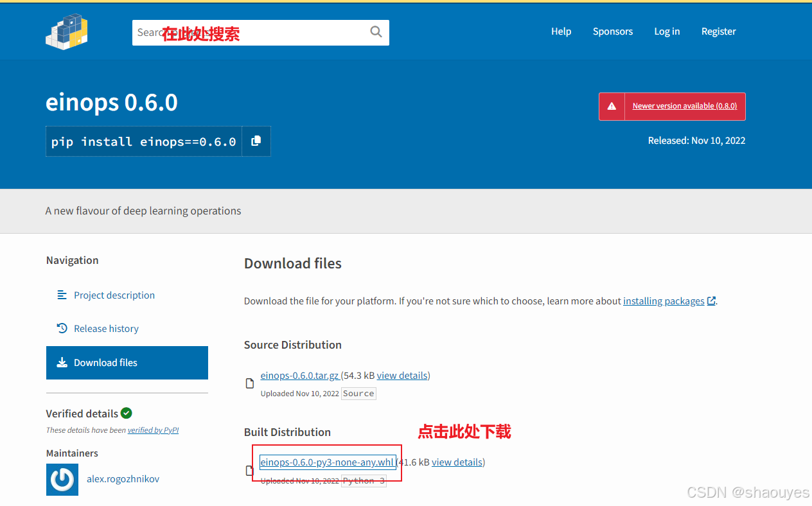View details of the source tarball
This screenshot has height=506, width=812.
point(402,376)
